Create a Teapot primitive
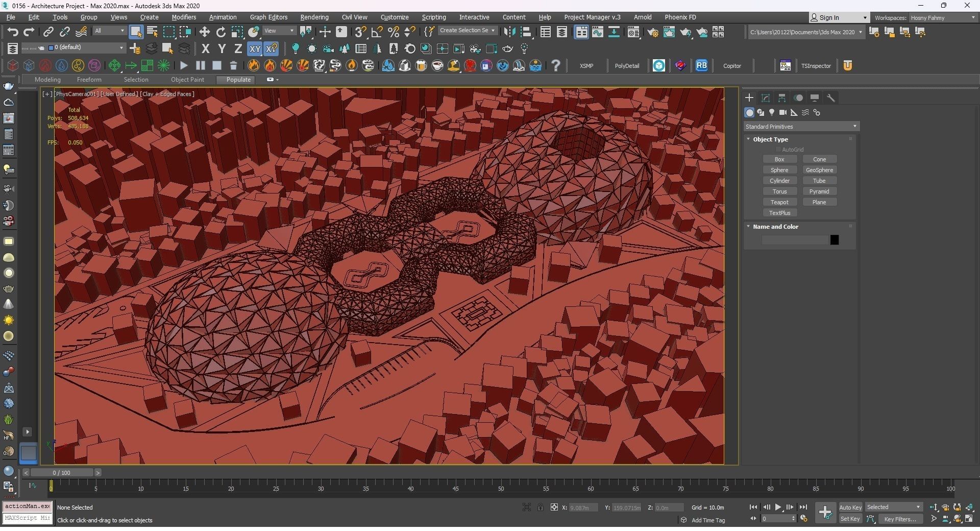980x531 pixels. [779, 202]
